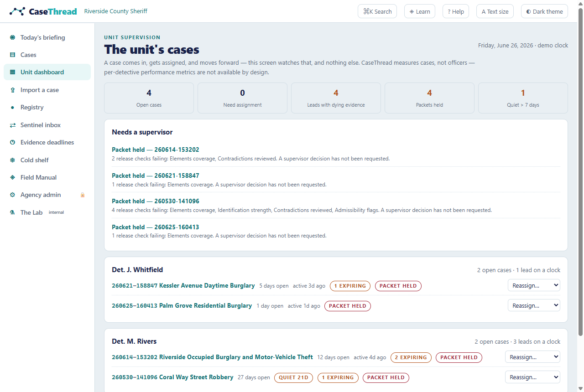Follow the Packet held — 260621-158847 link
This screenshot has height=392, width=584.
click(156, 175)
